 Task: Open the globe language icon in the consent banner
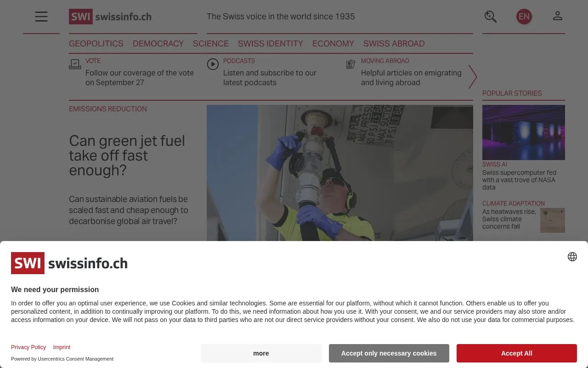[x=572, y=257]
